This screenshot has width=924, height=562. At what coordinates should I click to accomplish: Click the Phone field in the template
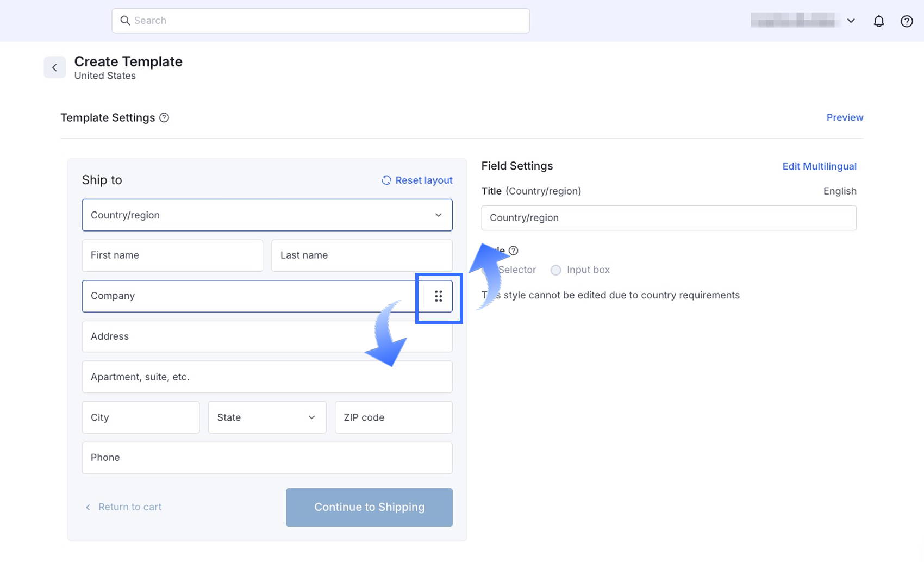267,458
